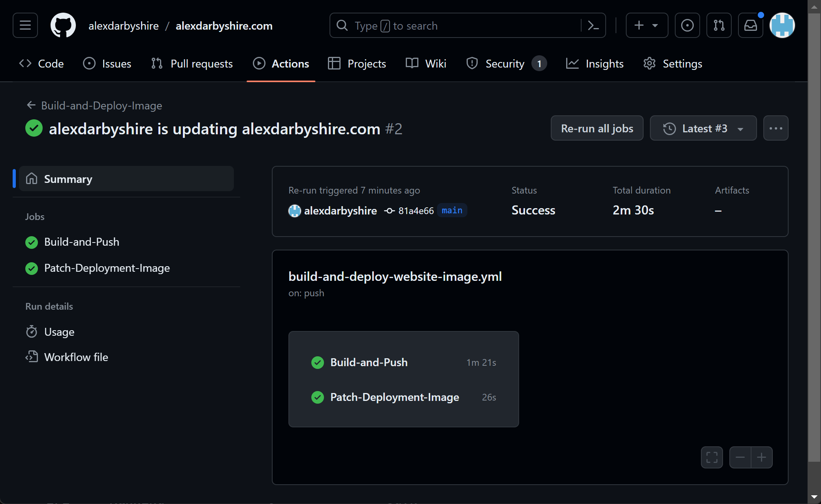Image resolution: width=821 pixels, height=504 pixels.
Task: Open Build-and-Push node in workflow graph
Action: pos(403,362)
